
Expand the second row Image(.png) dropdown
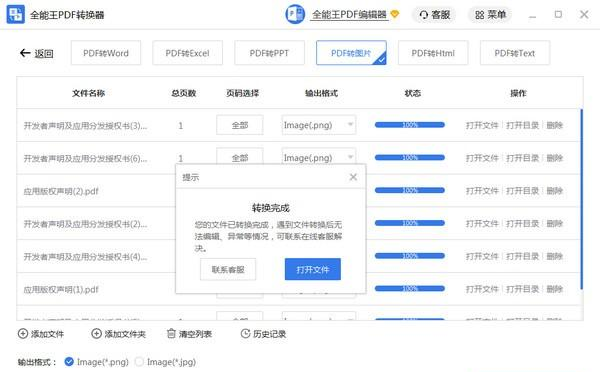coord(351,157)
